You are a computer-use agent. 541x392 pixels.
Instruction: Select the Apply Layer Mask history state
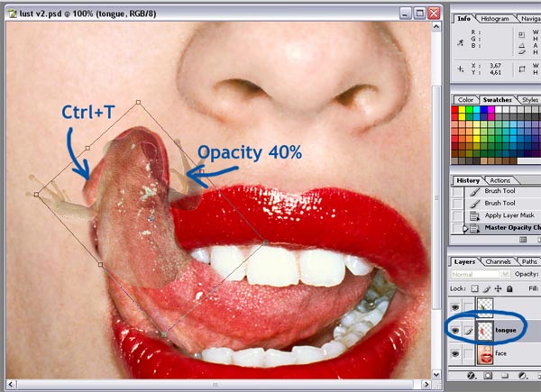coord(507,216)
